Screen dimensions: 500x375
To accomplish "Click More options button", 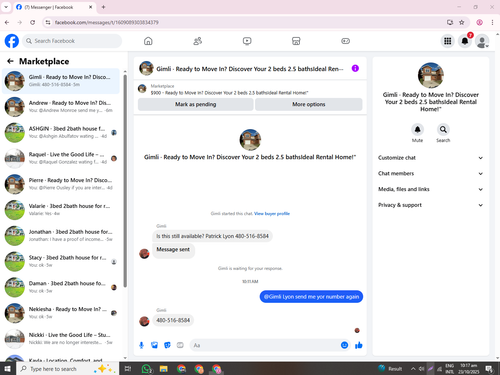I will tap(309, 104).
